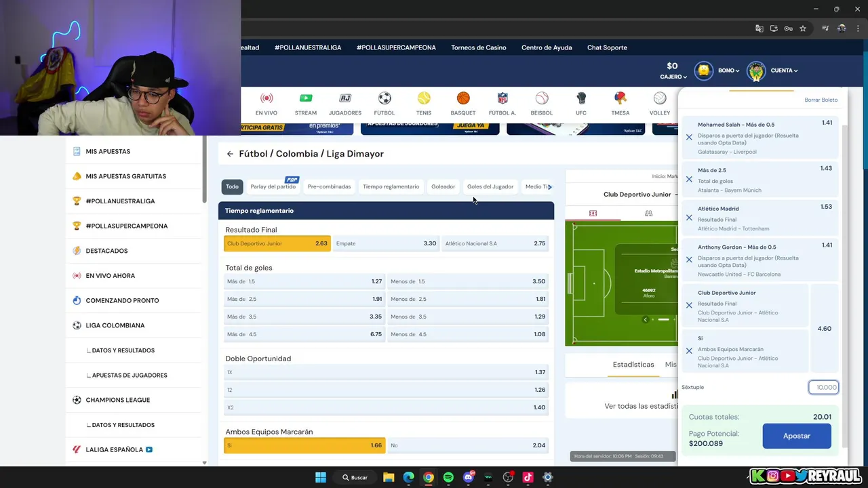Toggle Club Deportivo Junior 2.63 odds selection
This screenshot has height=488, width=868.
tap(277, 243)
